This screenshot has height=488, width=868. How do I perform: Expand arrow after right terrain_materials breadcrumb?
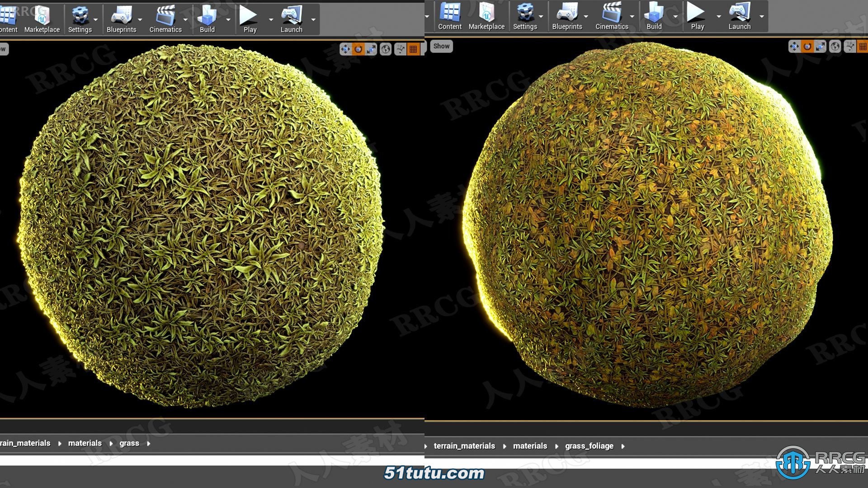pos(505,446)
